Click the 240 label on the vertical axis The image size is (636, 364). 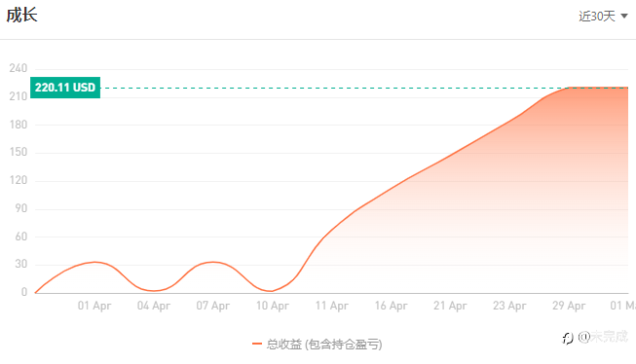pos(19,68)
